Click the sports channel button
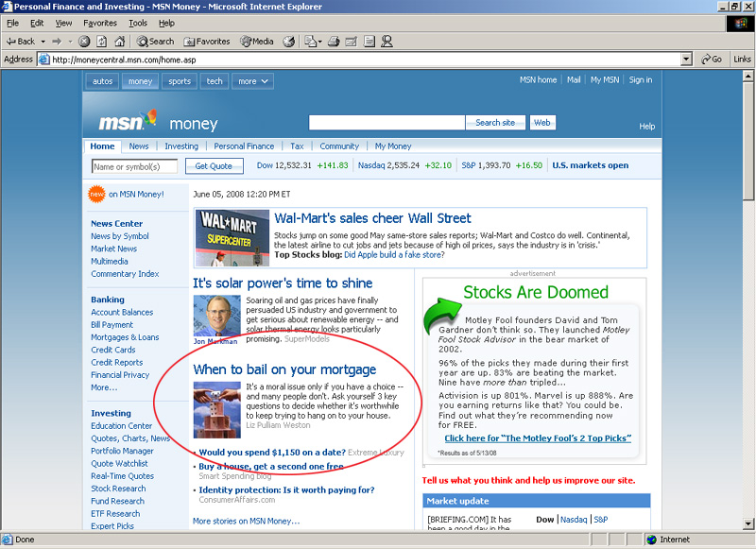Screen dimensions: 756x549 tap(180, 81)
